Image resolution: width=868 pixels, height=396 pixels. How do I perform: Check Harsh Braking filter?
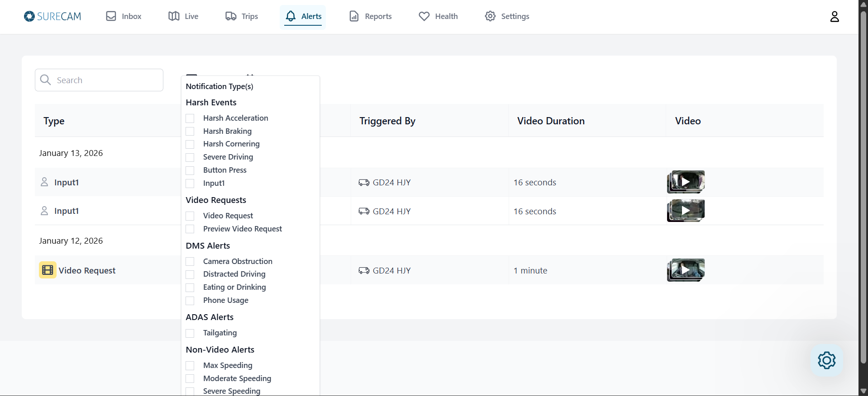coord(190,132)
